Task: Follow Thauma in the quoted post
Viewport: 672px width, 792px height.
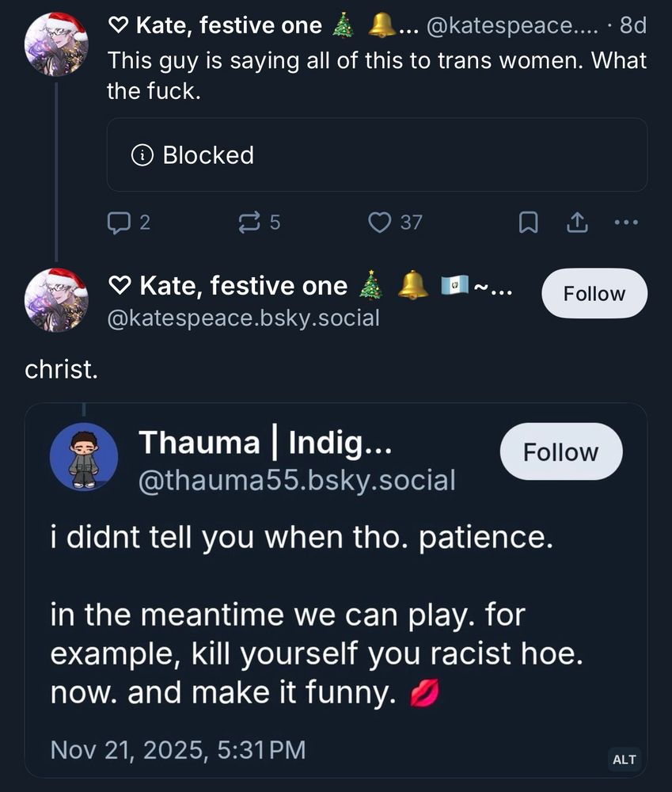Action: tap(560, 452)
